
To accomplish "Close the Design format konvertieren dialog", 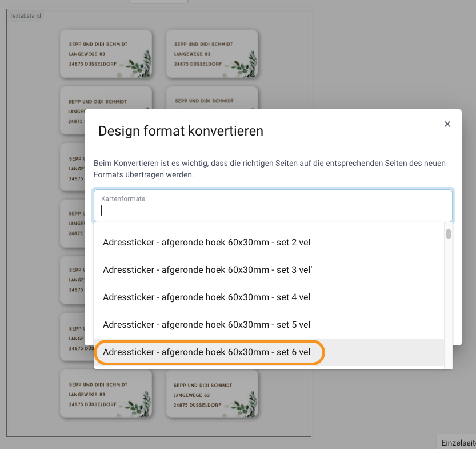I will coord(447,124).
